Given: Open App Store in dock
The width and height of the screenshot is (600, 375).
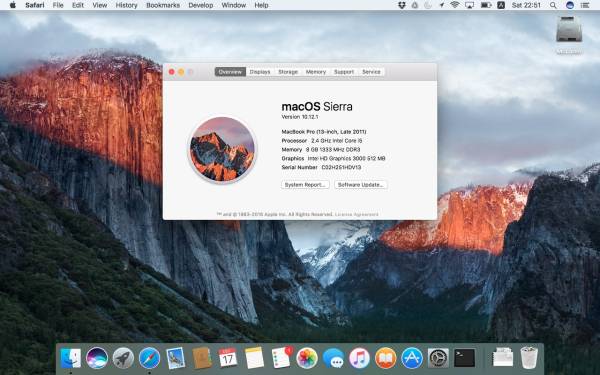Looking at the screenshot, I should [412, 359].
